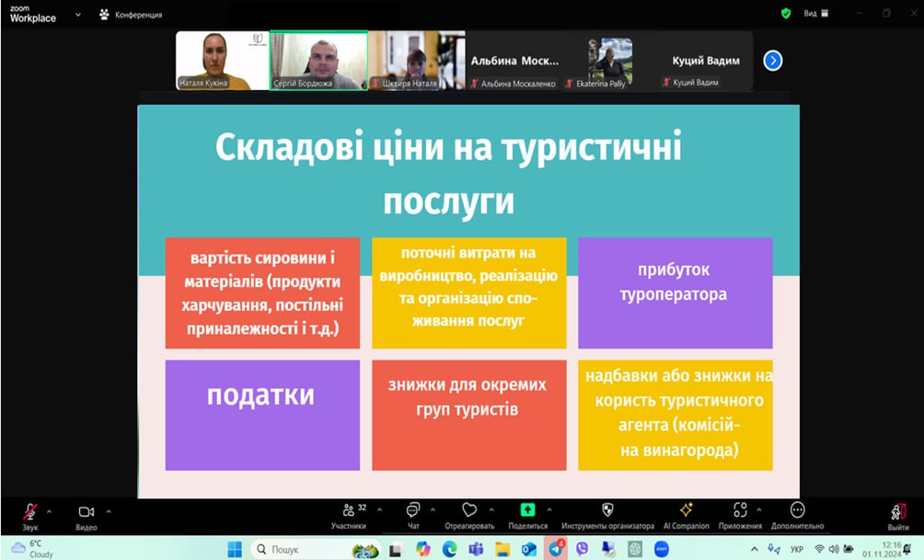
Task: Open Copilot from the taskbar
Action: [422, 549]
